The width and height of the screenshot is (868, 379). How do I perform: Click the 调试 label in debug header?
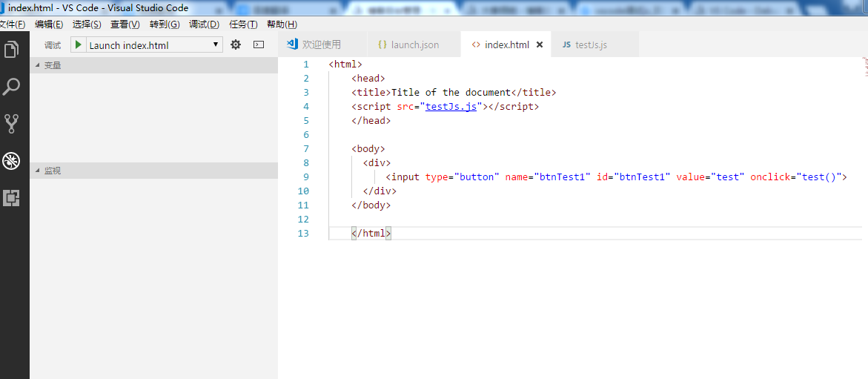53,45
